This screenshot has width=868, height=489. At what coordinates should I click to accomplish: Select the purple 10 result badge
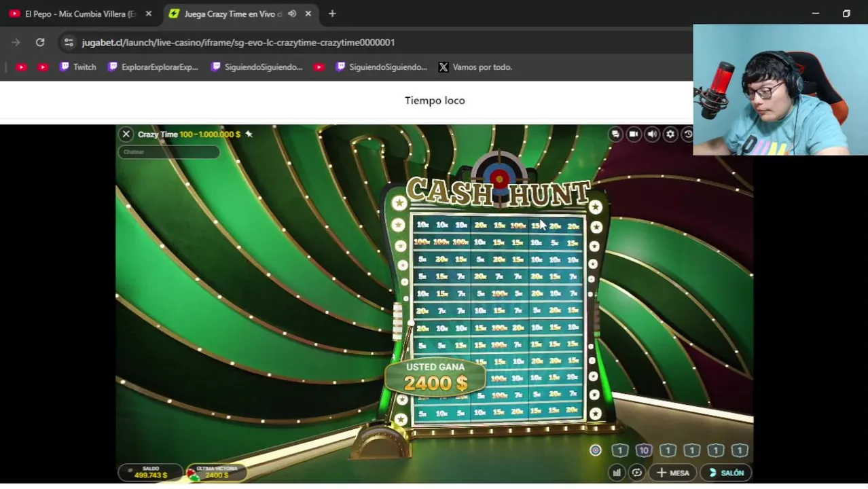(644, 450)
